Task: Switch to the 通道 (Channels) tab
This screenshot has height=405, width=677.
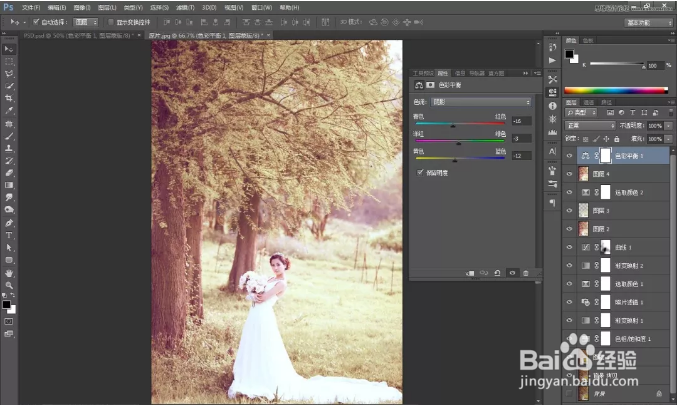Action: click(588, 102)
